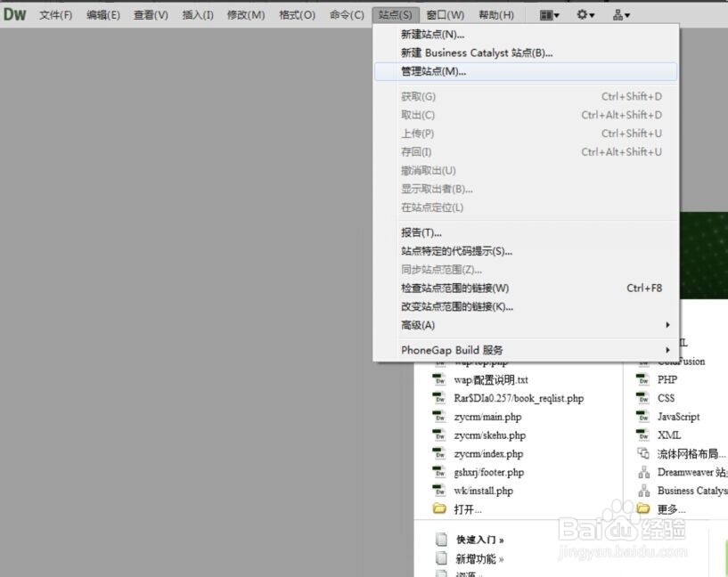Click the Dw icon beside wk/install.php
This screenshot has height=577, width=728.
coord(438,490)
